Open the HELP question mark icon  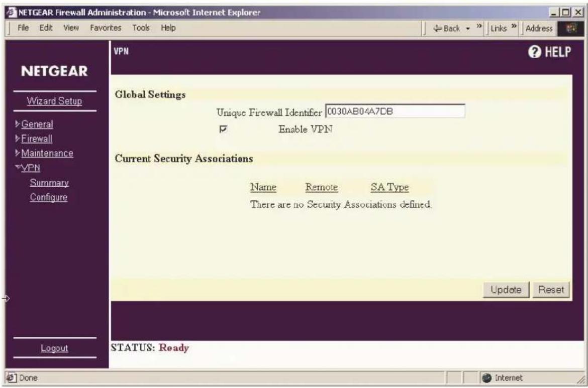click(x=534, y=52)
